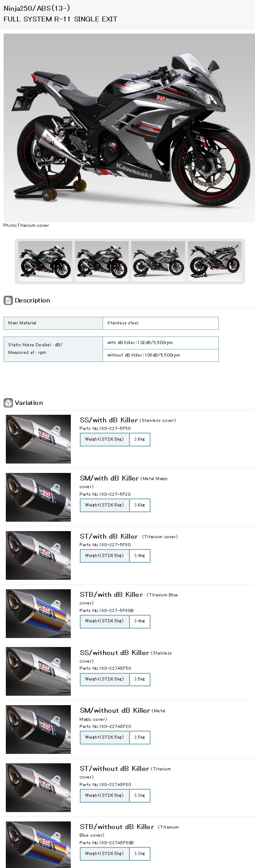Image resolution: width=255 pixels, height=868 pixels.
Task: Click the Main Material table cell
Action: 53,323
